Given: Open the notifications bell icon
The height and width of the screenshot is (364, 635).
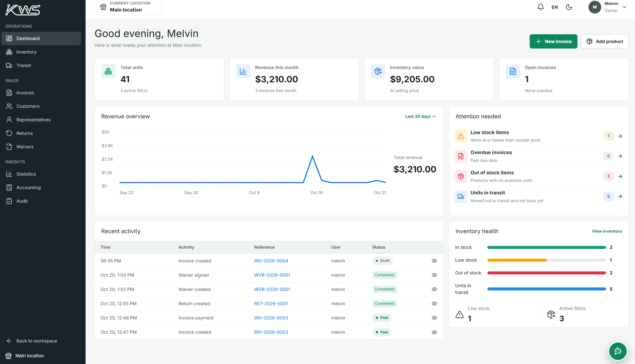Looking at the screenshot, I should [x=540, y=7].
